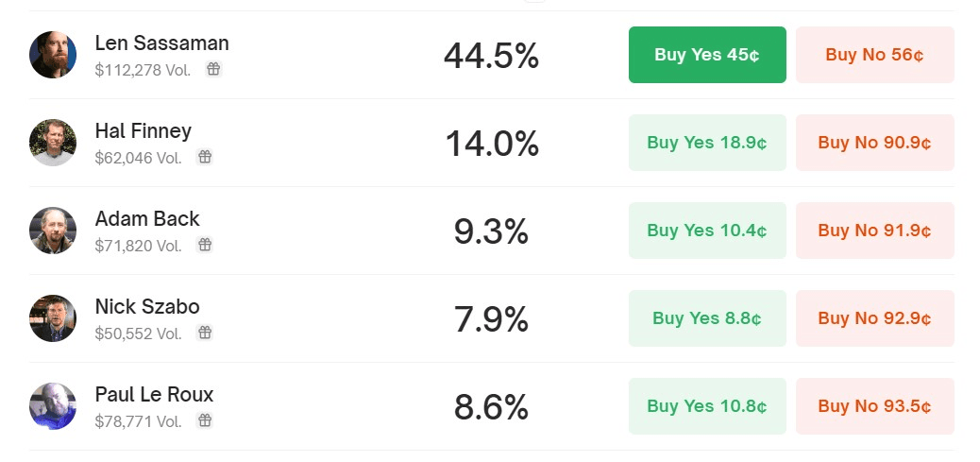The image size is (980, 462).
Task: Click Buy Yes 10.8¢ for Paul Le Roux
Action: [707, 406]
